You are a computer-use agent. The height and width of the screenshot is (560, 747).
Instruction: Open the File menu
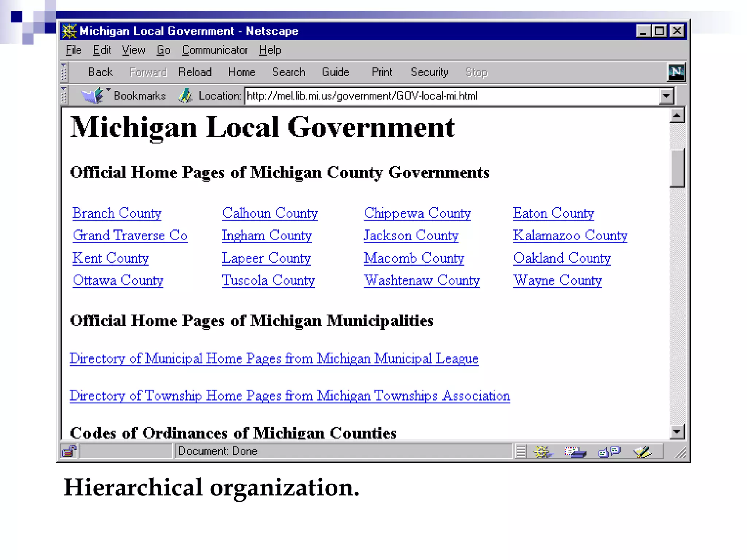click(74, 50)
